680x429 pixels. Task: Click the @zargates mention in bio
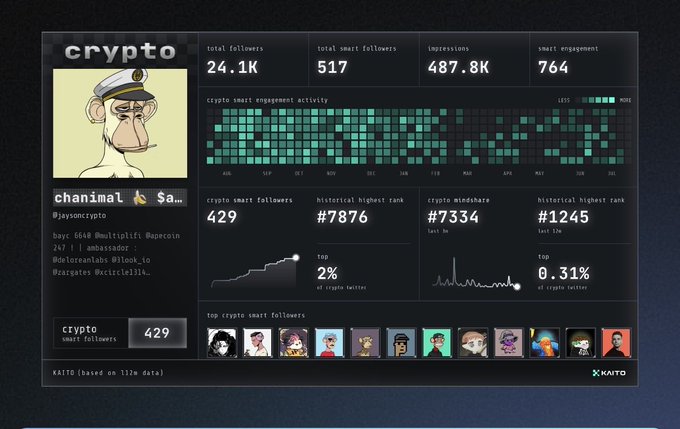click(x=72, y=272)
